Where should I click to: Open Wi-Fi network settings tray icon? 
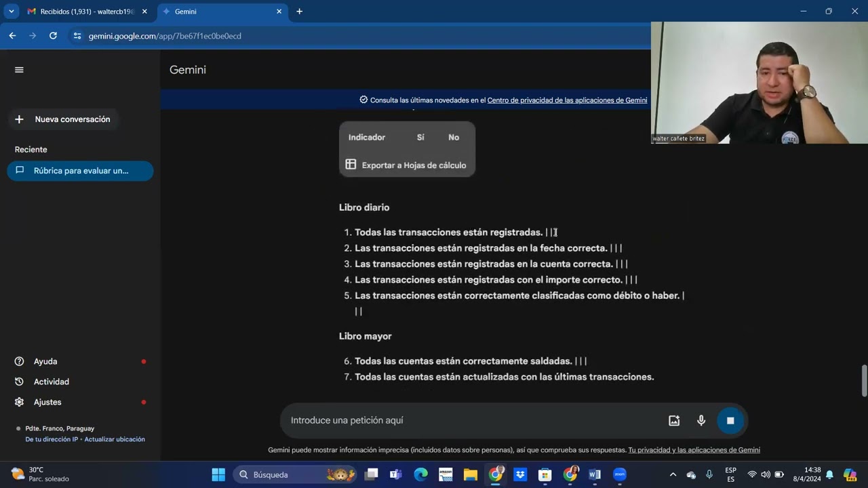[752, 474]
